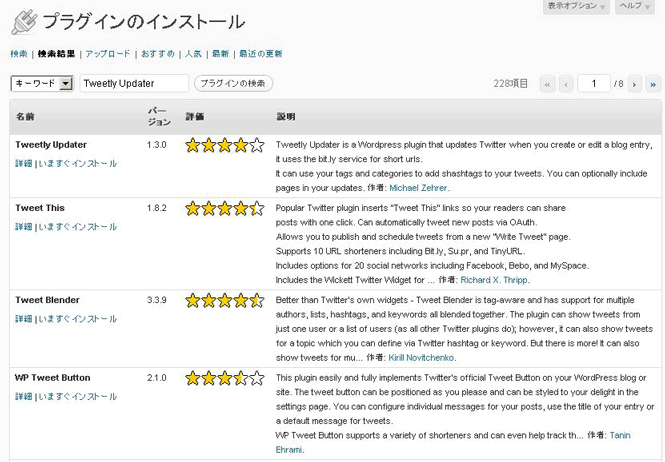Viewport: 665px width, 462px height.
Task: Switch to the アップロード tab
Action: tap(108, 54)
